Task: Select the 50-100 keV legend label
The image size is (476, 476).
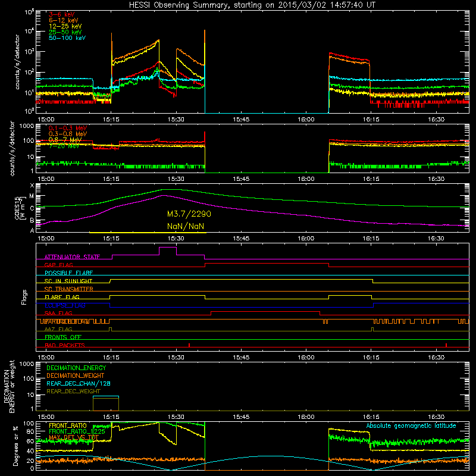Action: [67, 38]
